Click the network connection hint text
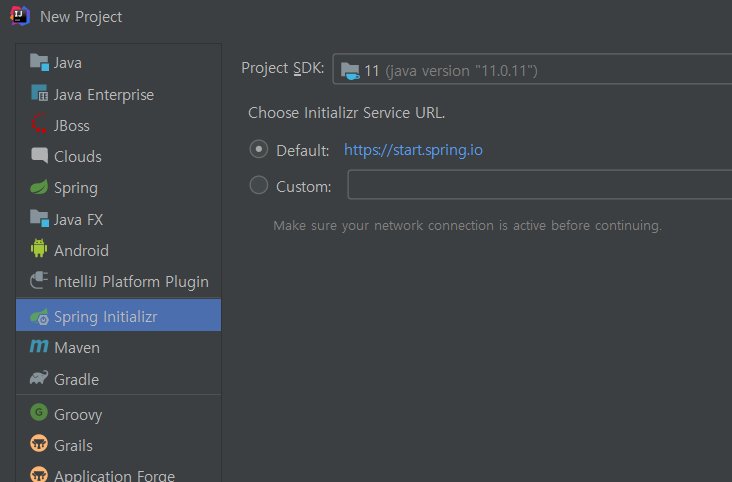The height and width of the screenshot is (482, 732). coord(467,226)
